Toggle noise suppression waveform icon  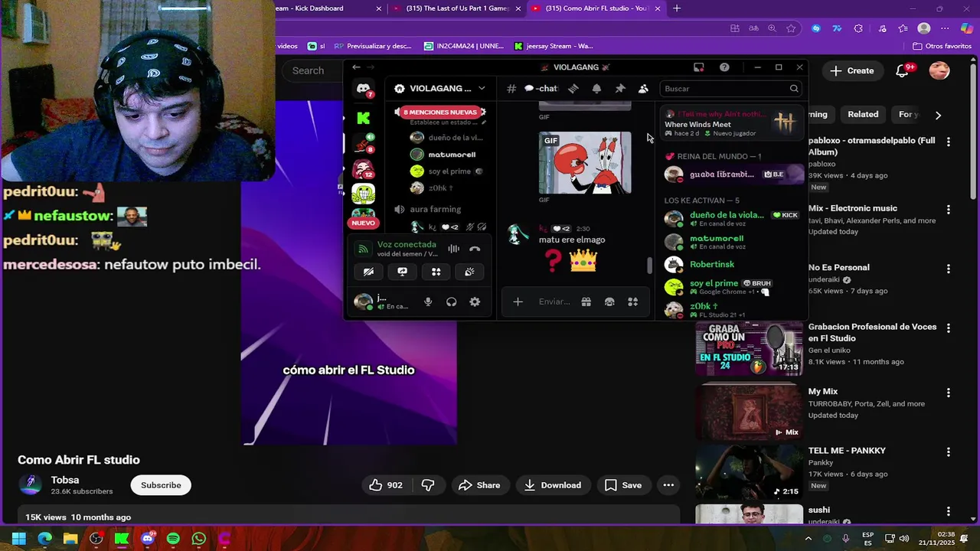tap(453, 249)
